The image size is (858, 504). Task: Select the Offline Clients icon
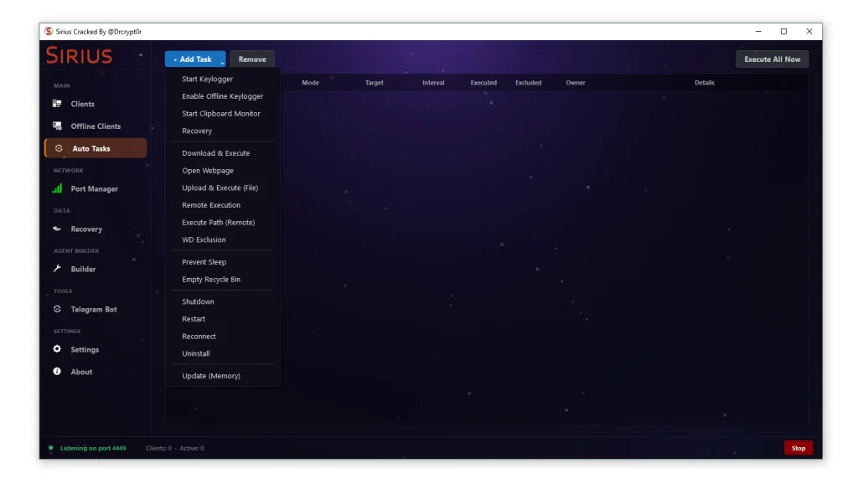(57, 126)
